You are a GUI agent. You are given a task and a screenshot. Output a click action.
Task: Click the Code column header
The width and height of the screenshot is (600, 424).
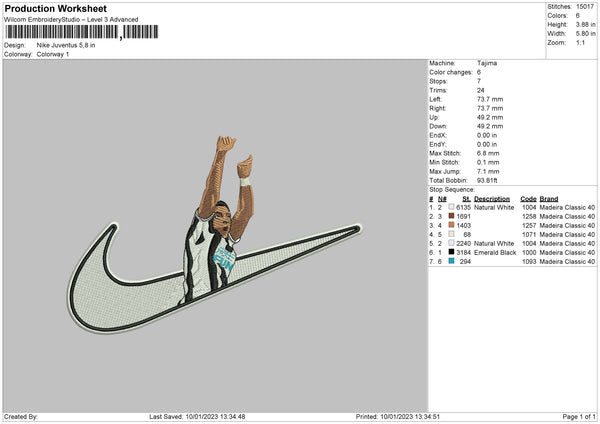point(528,199)
